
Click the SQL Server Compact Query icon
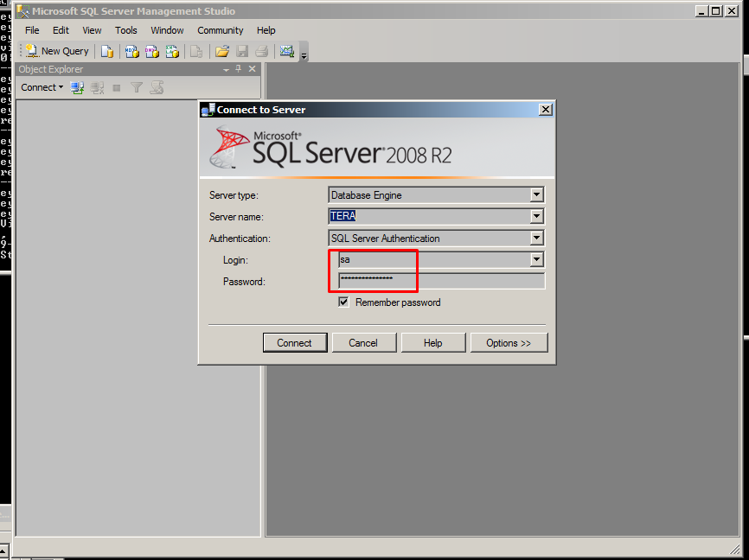click(x=196, y=51)
